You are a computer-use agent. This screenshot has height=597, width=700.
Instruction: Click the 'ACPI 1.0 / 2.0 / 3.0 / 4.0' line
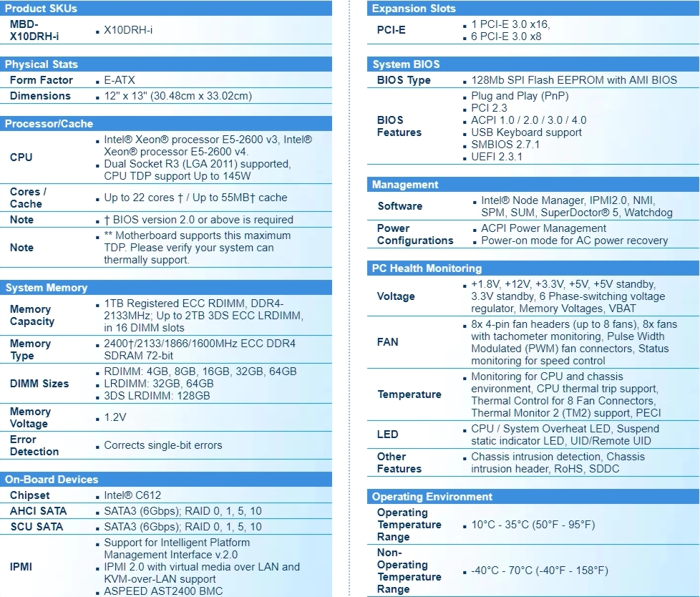528,120
